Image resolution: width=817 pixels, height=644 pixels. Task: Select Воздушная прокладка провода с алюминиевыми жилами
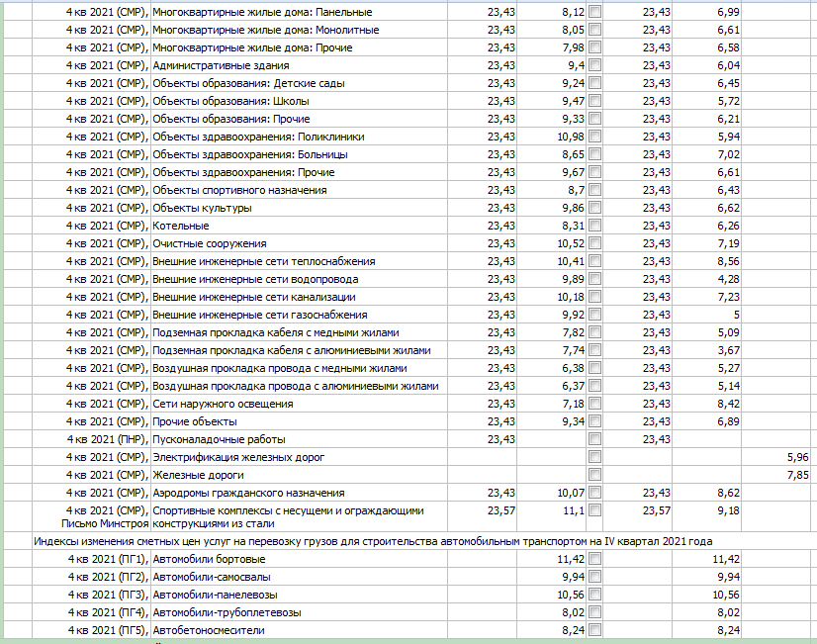(x=296, y=386)
